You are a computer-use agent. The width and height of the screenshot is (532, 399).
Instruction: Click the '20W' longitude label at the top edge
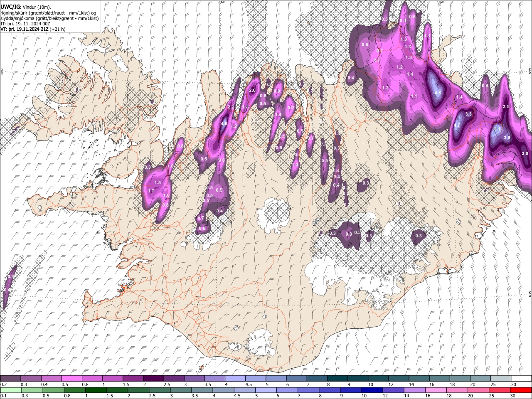221,2
